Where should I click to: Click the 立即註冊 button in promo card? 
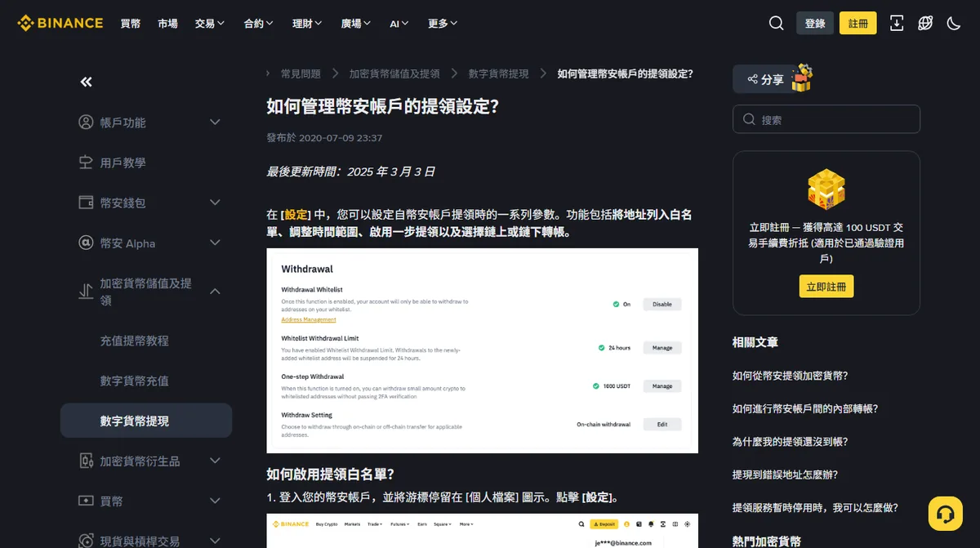coord(826,287)
